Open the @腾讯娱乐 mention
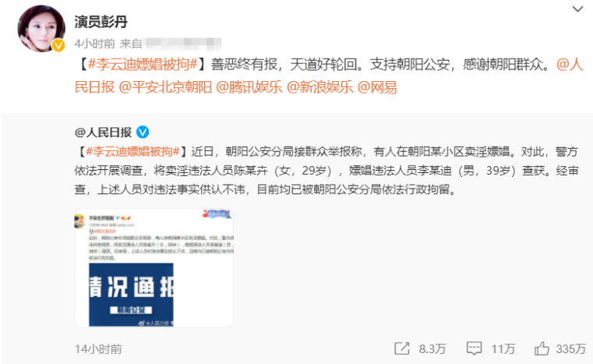The width and height of the screenshot is (593, 364). [249, 87]
